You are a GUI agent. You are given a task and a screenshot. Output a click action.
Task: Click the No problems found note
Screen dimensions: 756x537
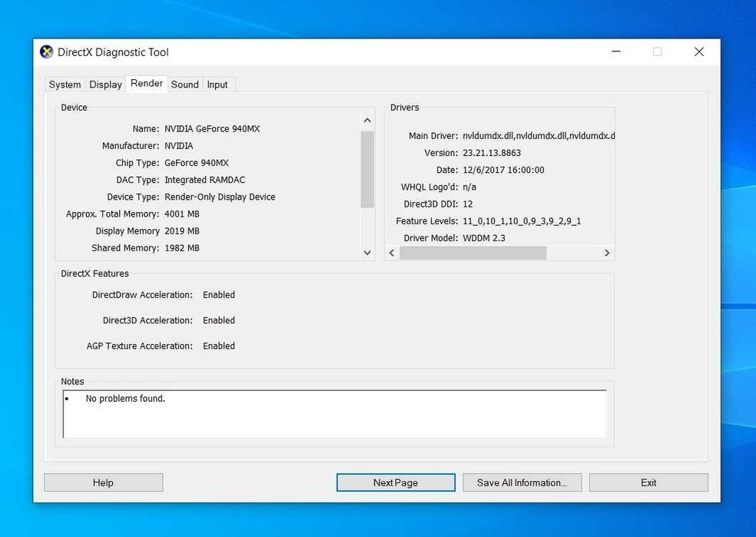pyautogui.click(x=125, y=398)
